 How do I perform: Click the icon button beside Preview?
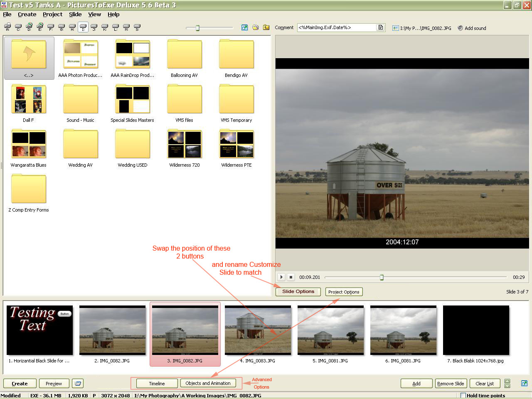click(78, 383)
